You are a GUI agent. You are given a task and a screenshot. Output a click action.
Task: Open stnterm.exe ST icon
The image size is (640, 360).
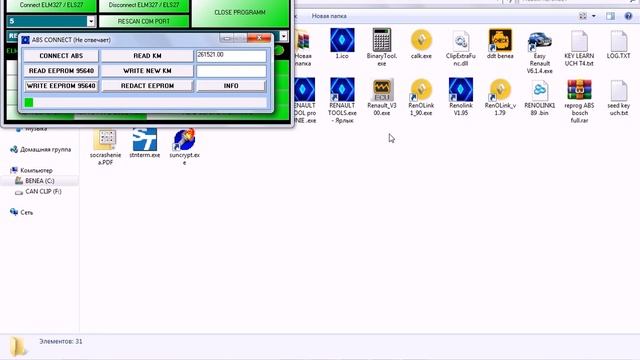tap(144, 139)
